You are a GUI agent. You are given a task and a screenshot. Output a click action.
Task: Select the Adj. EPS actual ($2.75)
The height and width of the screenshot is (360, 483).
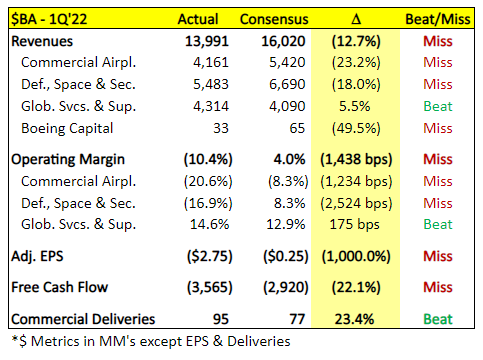[209, 256]
